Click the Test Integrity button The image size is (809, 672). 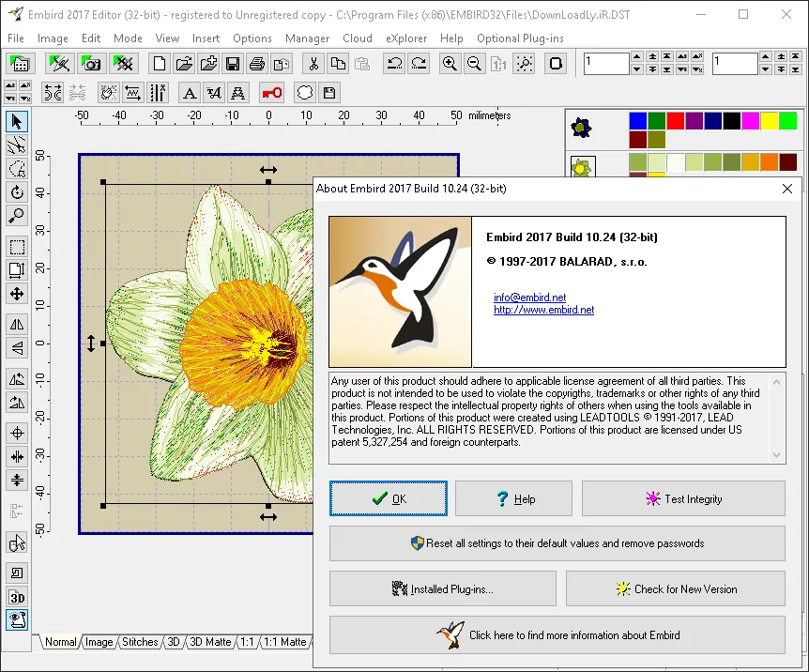tap(683, 498)
